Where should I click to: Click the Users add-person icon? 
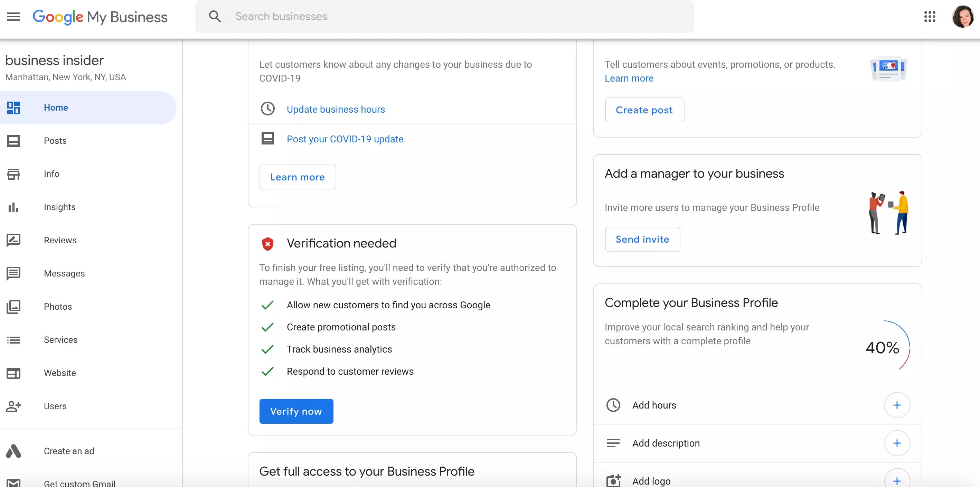click(x=13, y=406)
